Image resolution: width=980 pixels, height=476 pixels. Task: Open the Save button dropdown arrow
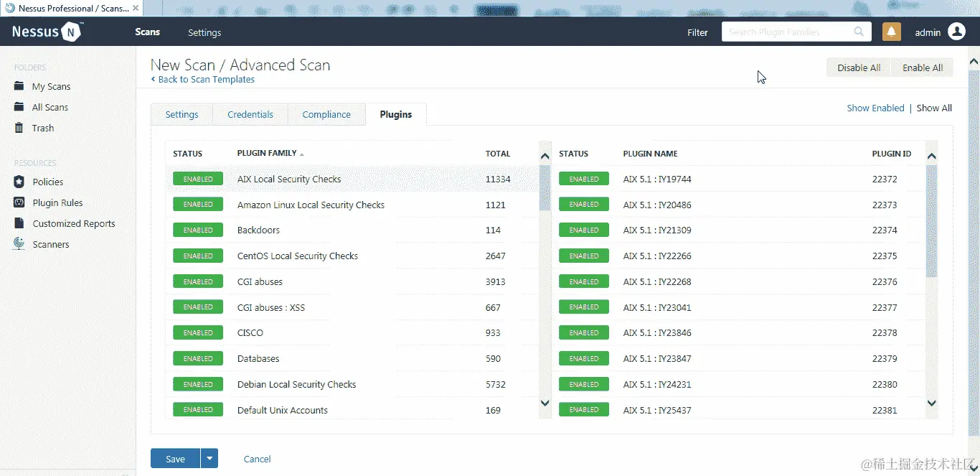click(209, 459)
